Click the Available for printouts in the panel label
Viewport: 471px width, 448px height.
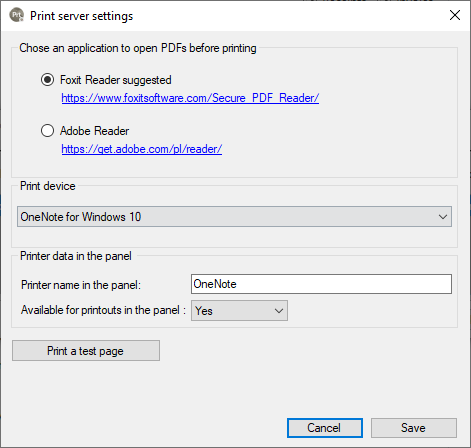[103, 310]
